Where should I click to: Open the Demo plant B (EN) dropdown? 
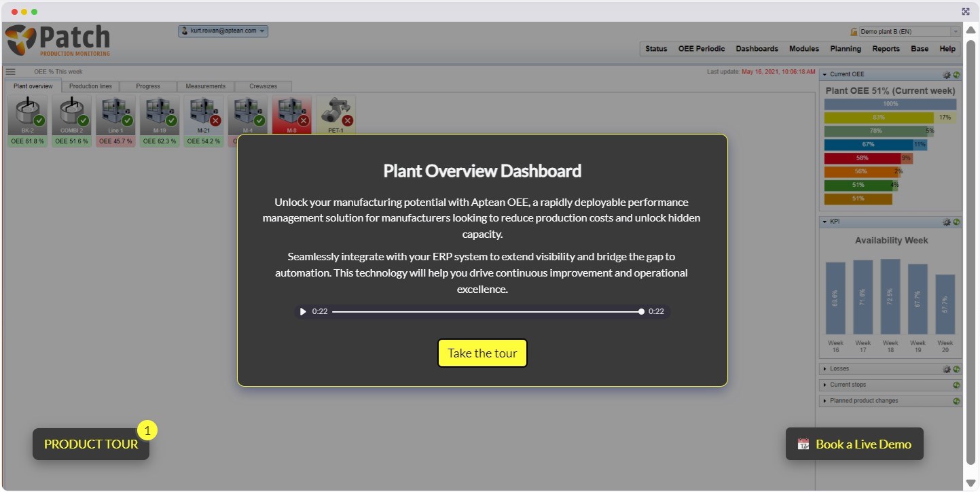909,32
